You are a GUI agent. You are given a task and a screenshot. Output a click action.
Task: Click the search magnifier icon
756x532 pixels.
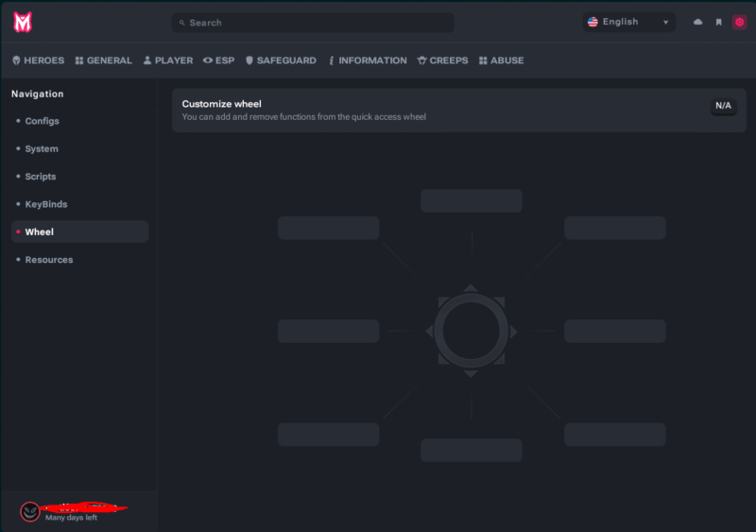(181, 23)
